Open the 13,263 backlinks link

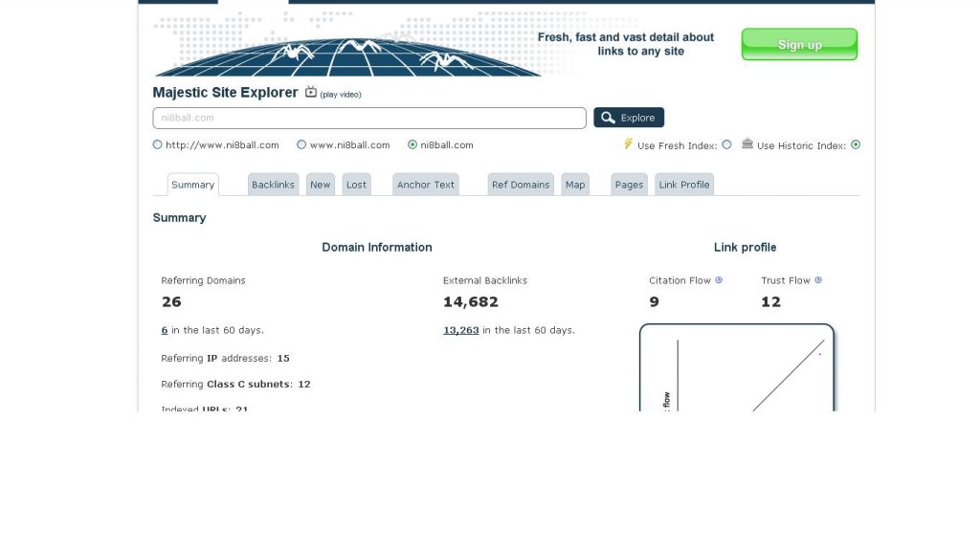(x=460, y=330)
